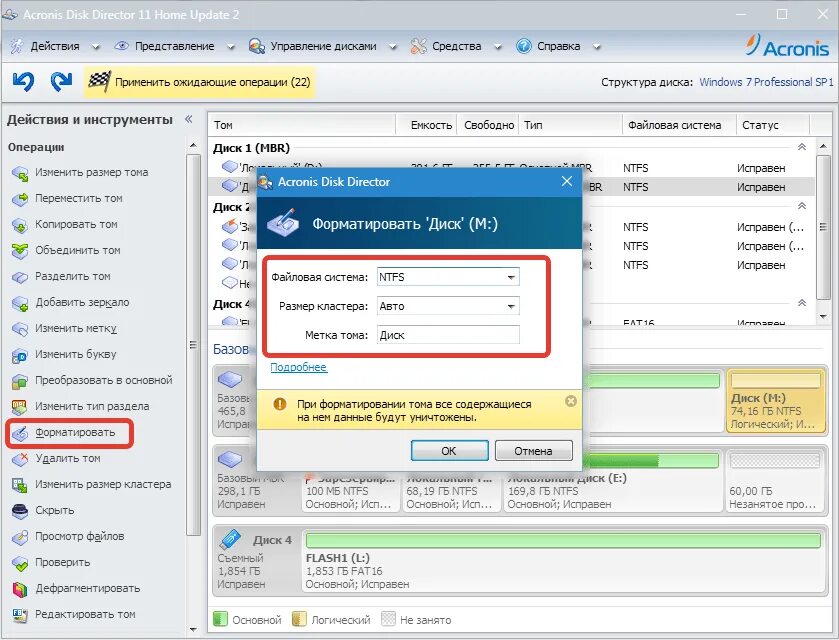Click Применить ожидающие операции (22)

coord(199,82)
